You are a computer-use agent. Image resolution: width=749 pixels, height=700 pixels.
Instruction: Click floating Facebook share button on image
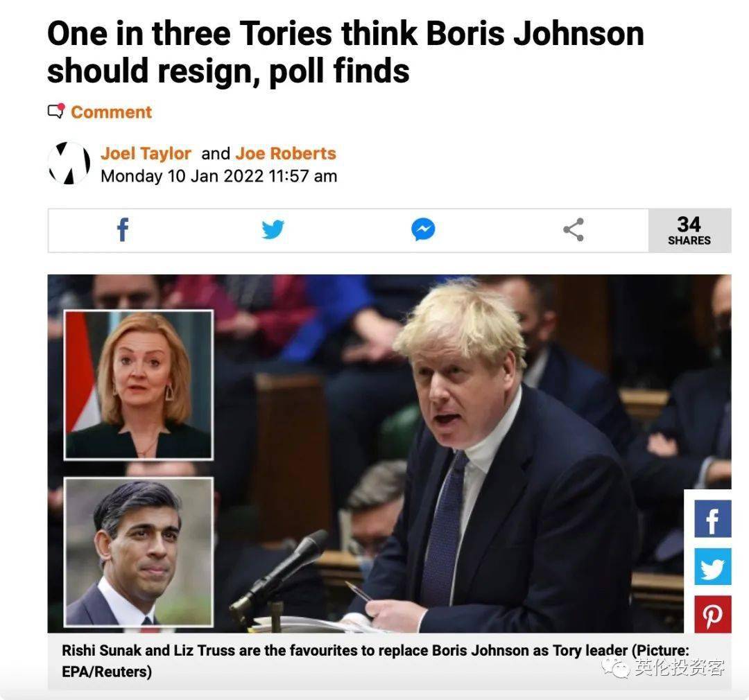point(713,519)
